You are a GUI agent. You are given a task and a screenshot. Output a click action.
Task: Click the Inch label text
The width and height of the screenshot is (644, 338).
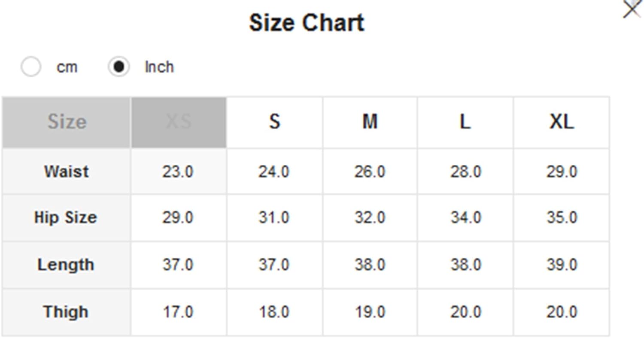[159, 67]
